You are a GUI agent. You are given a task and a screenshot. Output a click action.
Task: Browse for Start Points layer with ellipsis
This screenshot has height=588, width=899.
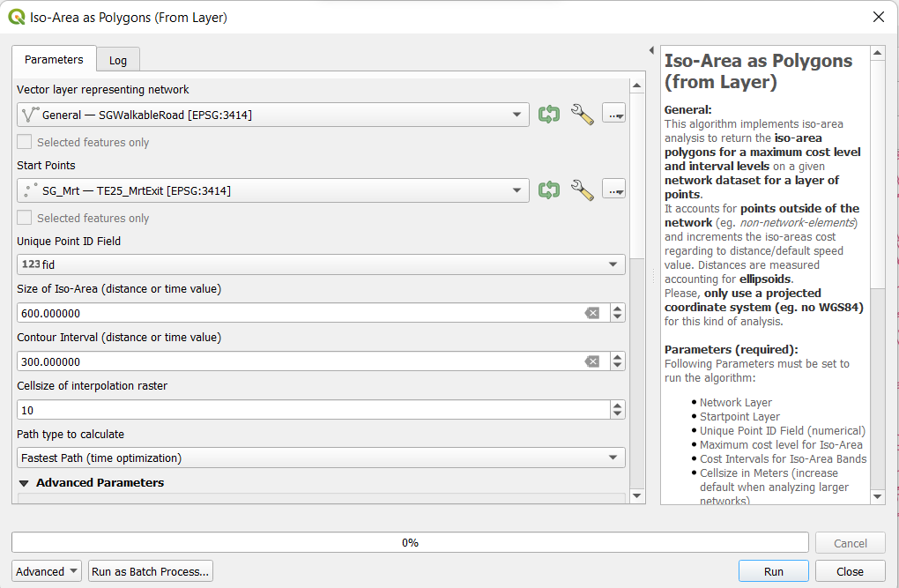613,190
